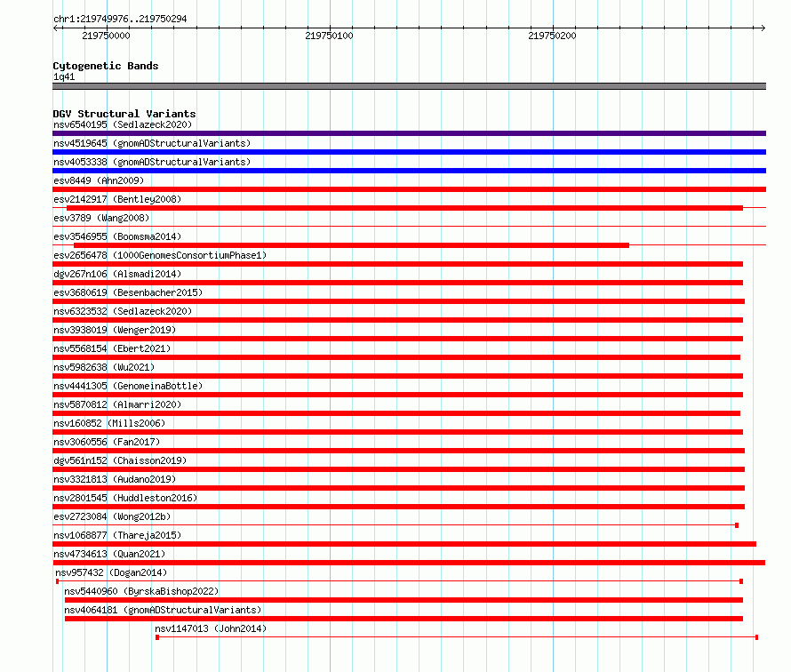Click the red bar under dgv267n106
Viewport: 791px width, 672px height.
(397, 283)
